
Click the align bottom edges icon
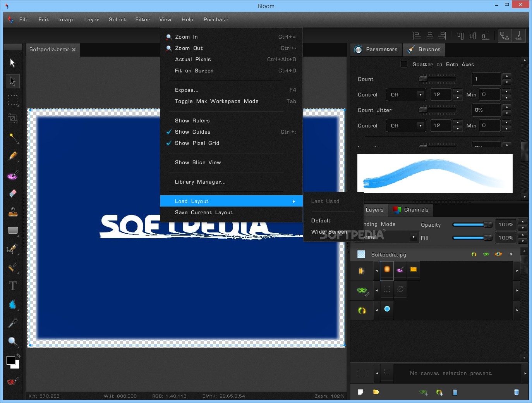click(486, 36)
